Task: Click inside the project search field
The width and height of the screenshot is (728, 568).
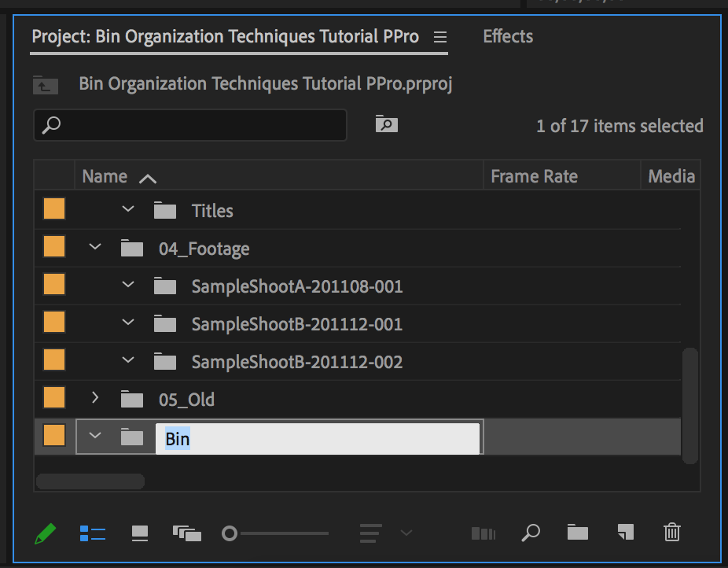Action: (x=190, y=125)
